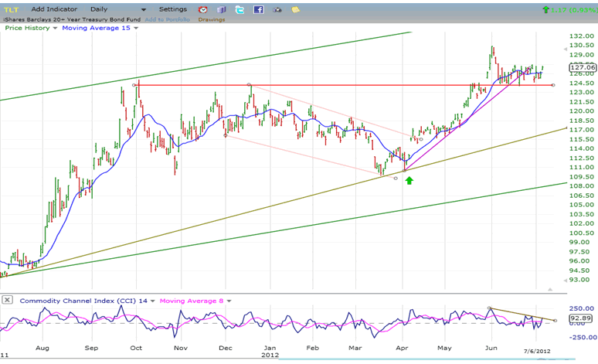This screenshot has width=598, height=364.
Task: Click the purple book icon in toolbar
Action: click(221, 9)
